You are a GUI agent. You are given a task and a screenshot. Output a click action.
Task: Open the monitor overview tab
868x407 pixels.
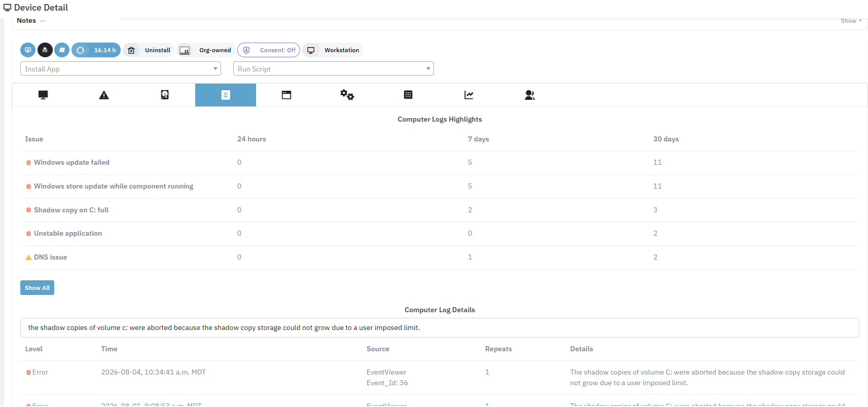click(43, 95)
